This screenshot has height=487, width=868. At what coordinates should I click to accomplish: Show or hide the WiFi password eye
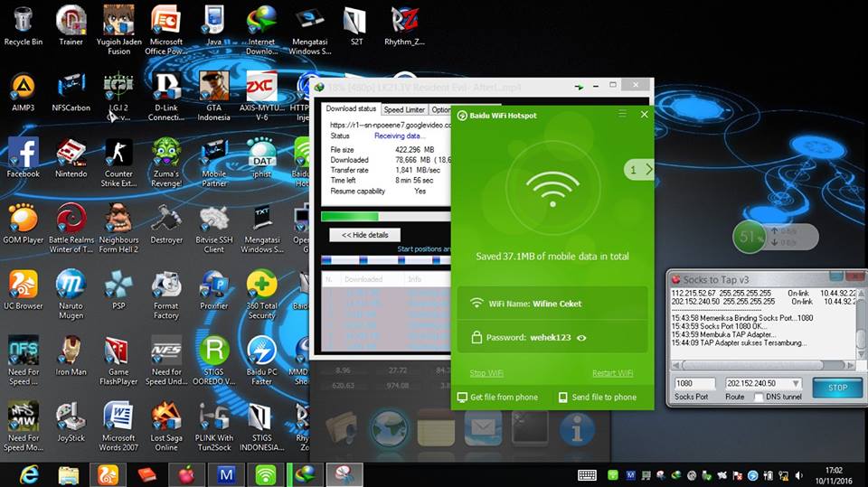581,338
